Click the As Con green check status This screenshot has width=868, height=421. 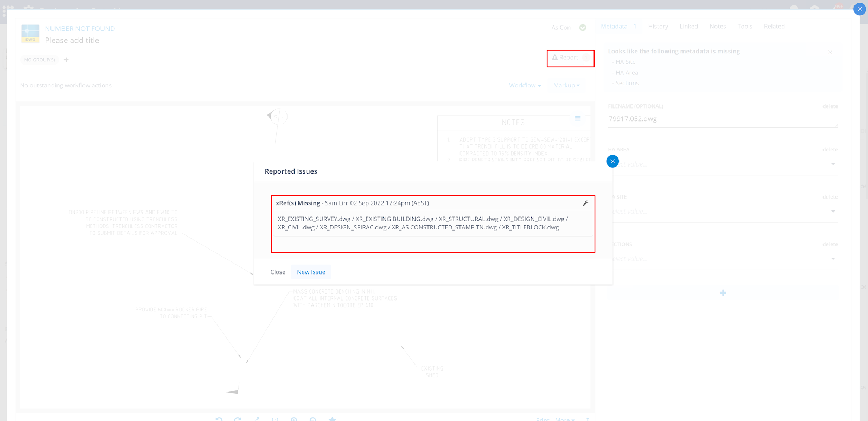[583, 28]
